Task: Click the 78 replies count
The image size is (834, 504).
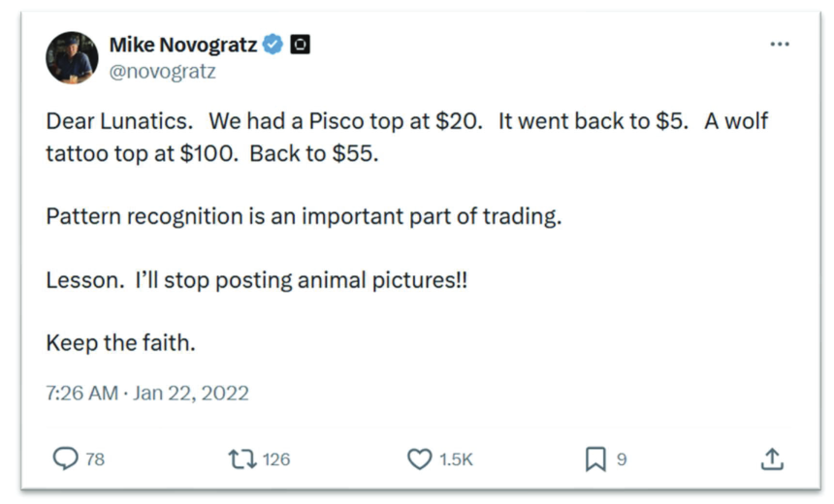Action: click(x=94, y=459)
